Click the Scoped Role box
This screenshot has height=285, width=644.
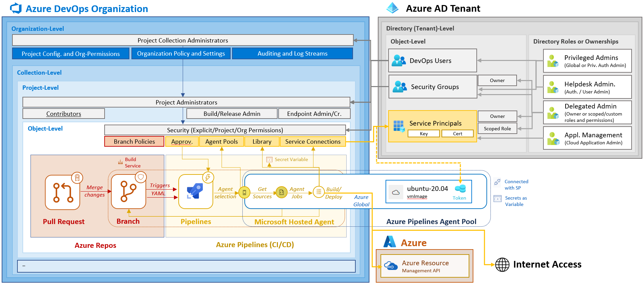pos(497,129)
